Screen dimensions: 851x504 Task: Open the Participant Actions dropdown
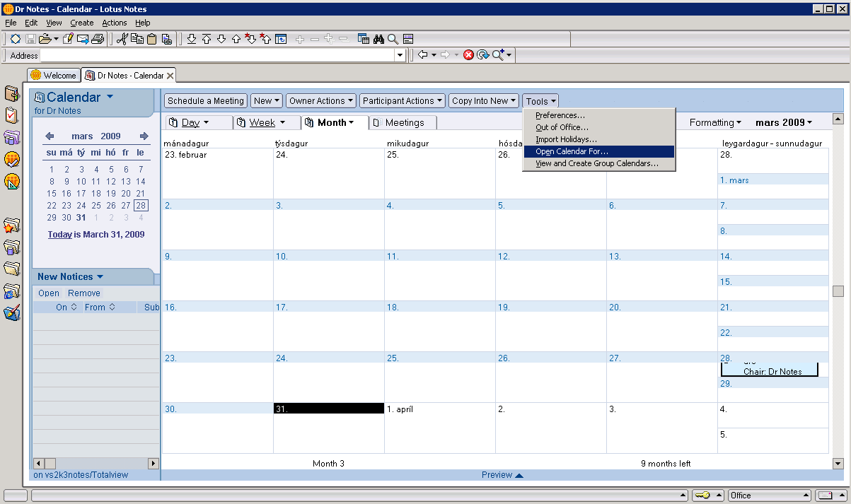[403, 101]
